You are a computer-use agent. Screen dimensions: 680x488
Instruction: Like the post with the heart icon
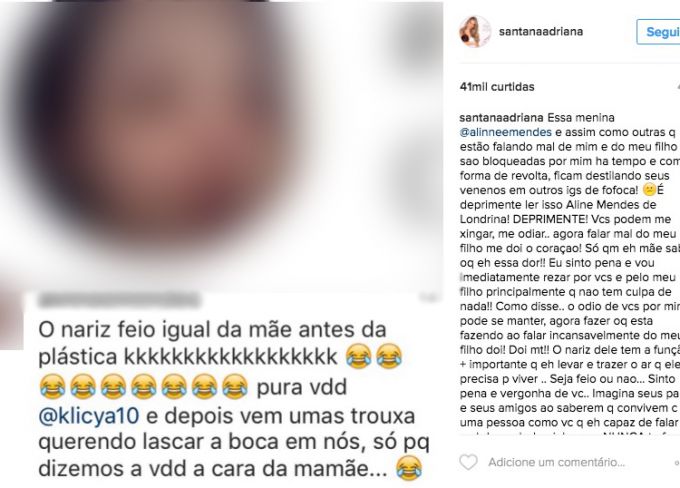click(468, 462)
